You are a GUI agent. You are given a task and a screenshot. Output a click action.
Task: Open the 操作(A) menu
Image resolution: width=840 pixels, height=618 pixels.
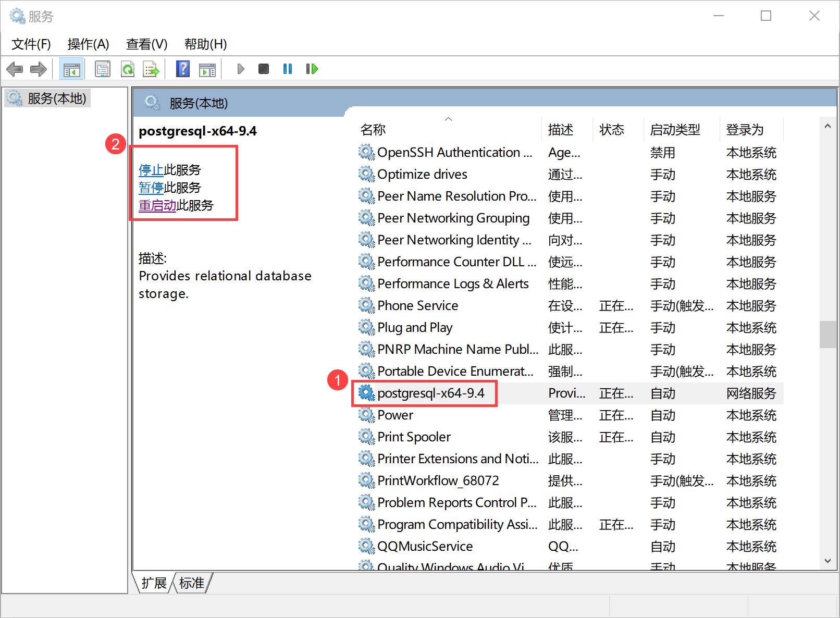tap(88, 44)
